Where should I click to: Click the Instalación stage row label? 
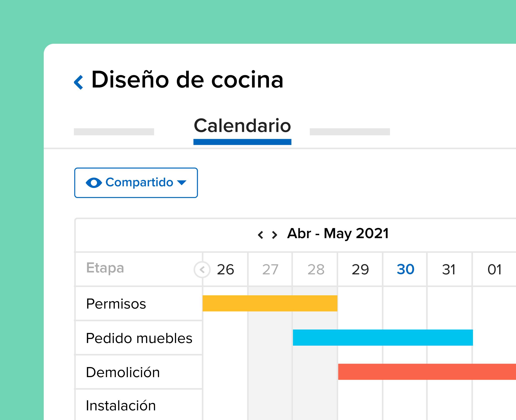(x=121, y=406)
